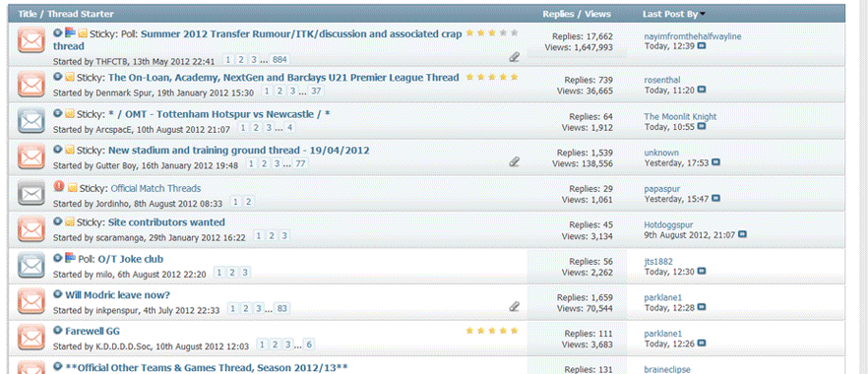Click grey envelope icon for Official Match Threads
Viewport: 868px width, 374px height.
31,193
